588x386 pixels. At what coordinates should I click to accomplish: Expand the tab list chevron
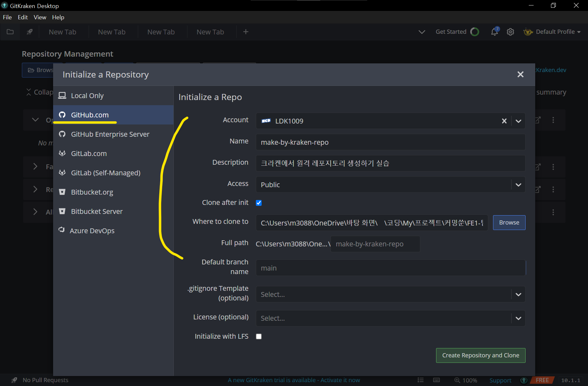coord(422,32)
